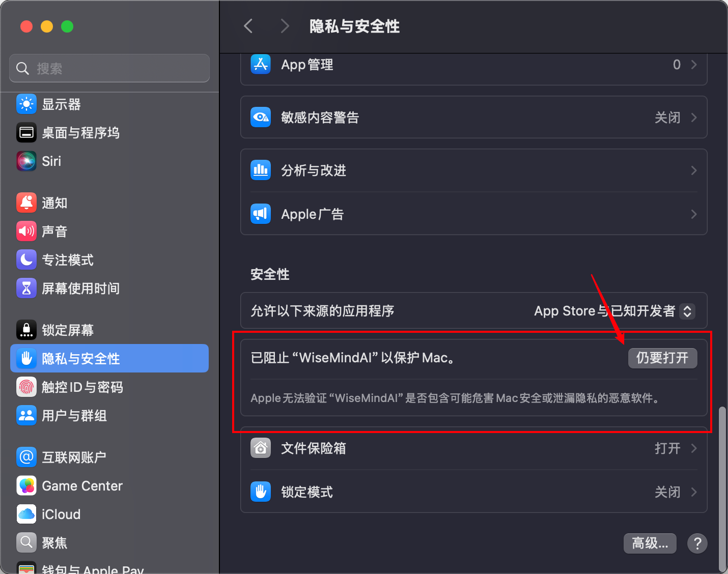The image size is (728, 574).
Task: Switch to 桌面与程序坞 settings
Action: point(80,132)
